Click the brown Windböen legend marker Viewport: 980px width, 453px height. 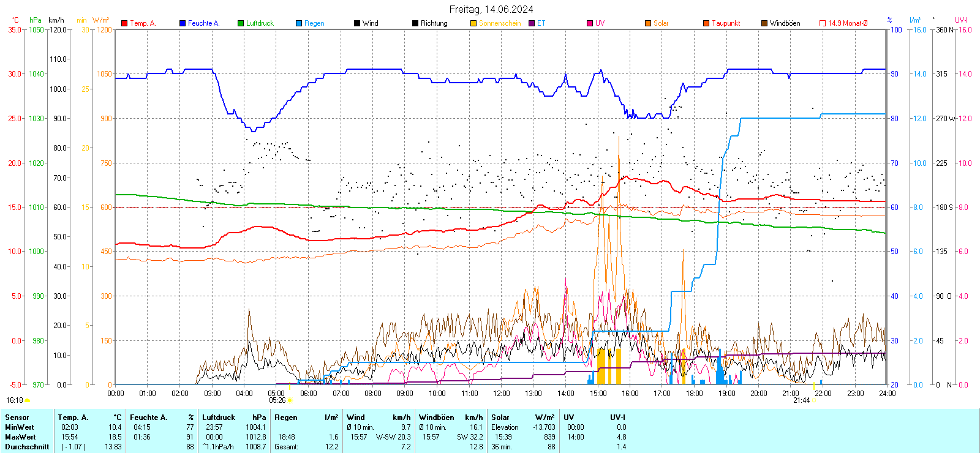(764, 23)
